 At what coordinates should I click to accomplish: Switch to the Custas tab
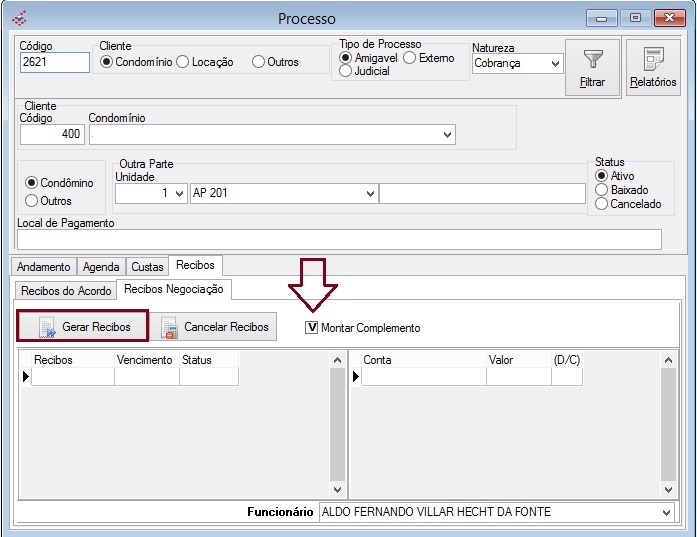tap(147, 267)
